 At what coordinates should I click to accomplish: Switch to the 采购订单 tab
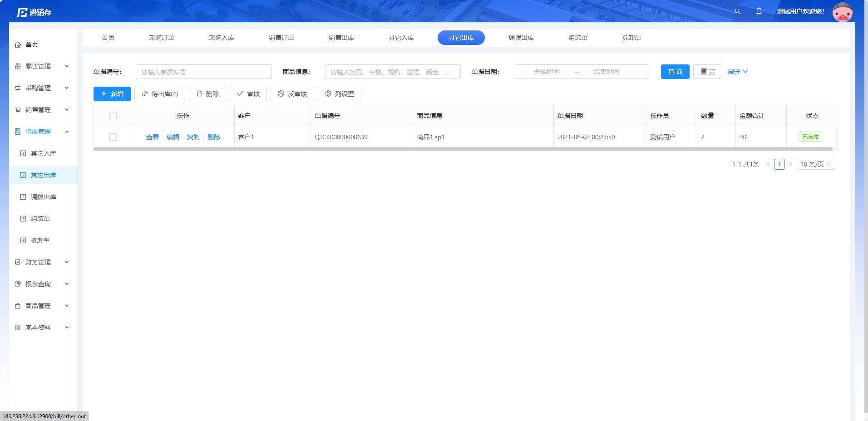point(162,38)
